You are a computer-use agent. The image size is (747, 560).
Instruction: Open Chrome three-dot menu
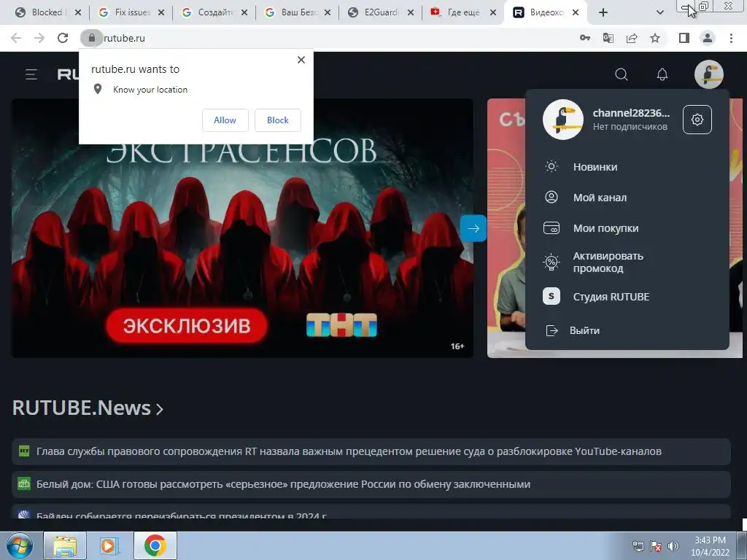coord(731,38)
